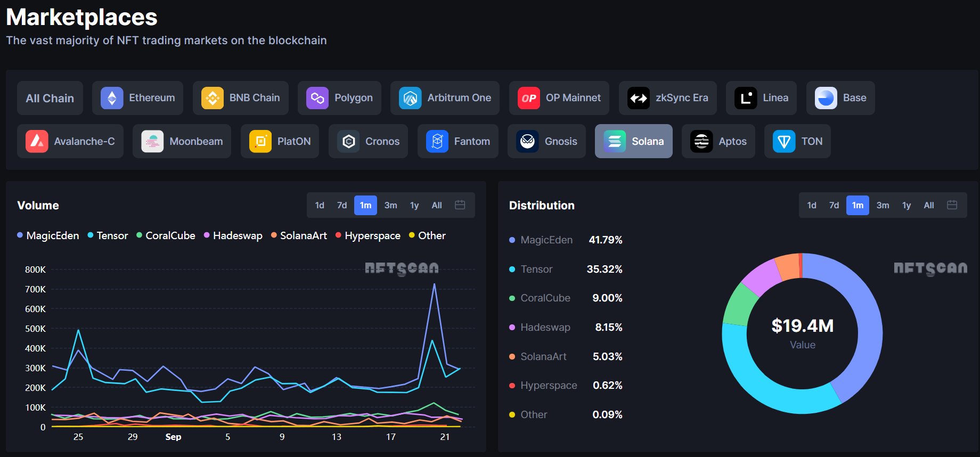Click the Tensor 35.32% distribution row
The height and width of the screenshot is (457, 980).
(x=566, y=269)
